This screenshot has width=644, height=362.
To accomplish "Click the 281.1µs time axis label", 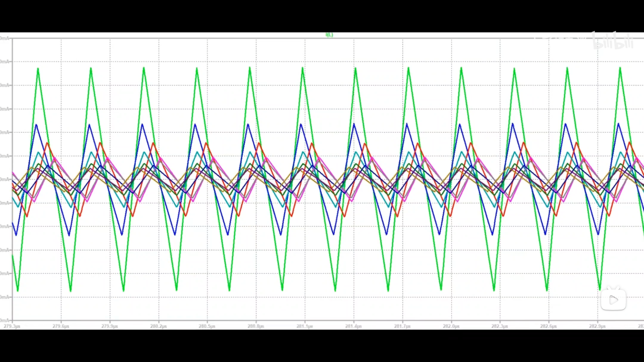I will [305, 326].
